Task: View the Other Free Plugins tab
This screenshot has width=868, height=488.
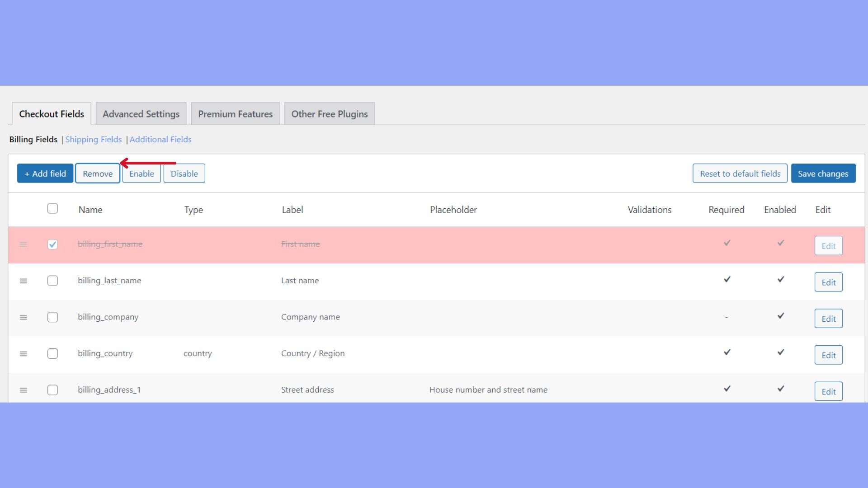Action: pos(329,113)
